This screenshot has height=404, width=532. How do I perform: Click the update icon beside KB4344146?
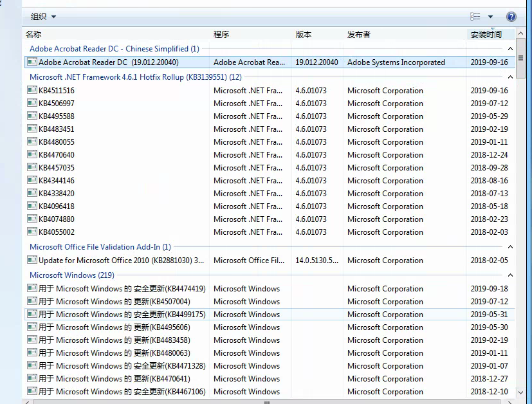coord(32,180)
